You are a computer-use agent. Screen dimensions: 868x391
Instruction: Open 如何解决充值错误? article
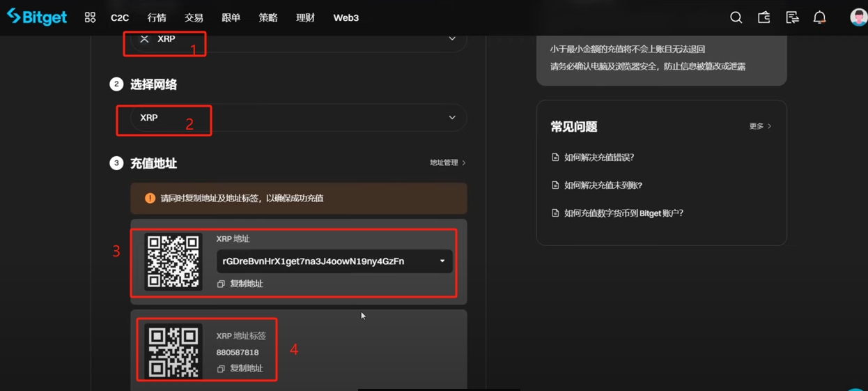point(599,158)
